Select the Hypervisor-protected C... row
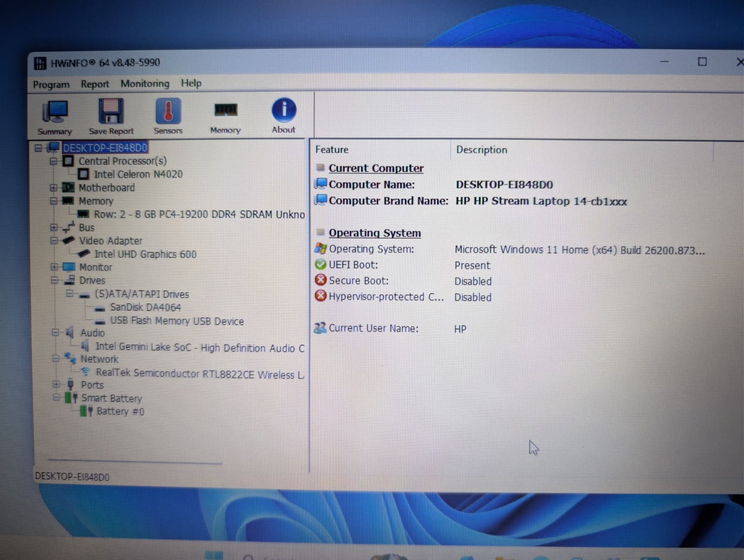The image size is (744, 560). click(403, 297)
